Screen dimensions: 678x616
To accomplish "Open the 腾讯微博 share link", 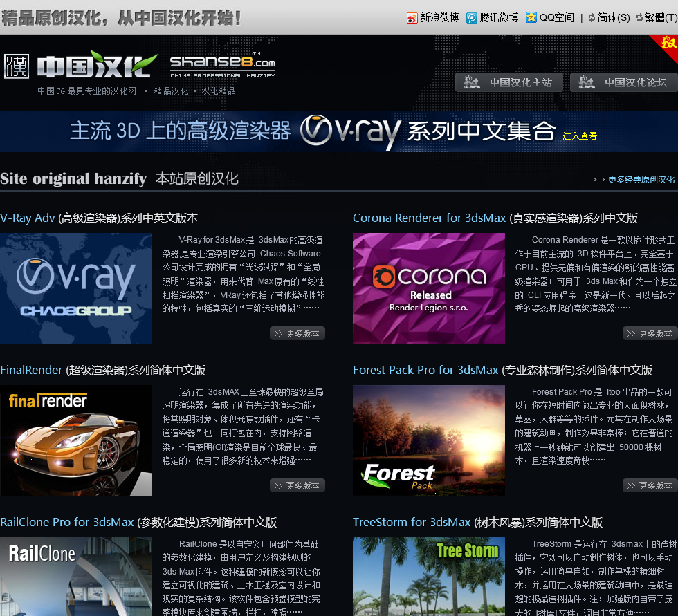I will click(499, 18).
